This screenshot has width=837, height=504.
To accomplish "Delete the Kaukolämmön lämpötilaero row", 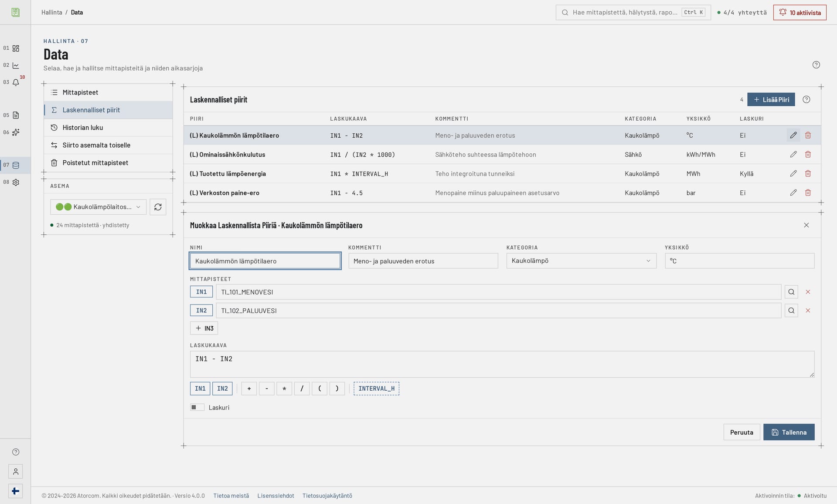I will tap(808, 135).
